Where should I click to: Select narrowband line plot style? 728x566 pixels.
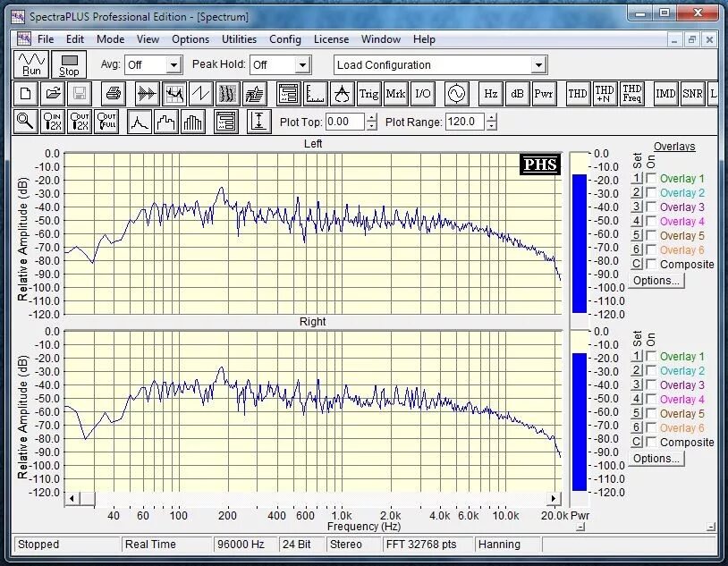pos(140,122)
